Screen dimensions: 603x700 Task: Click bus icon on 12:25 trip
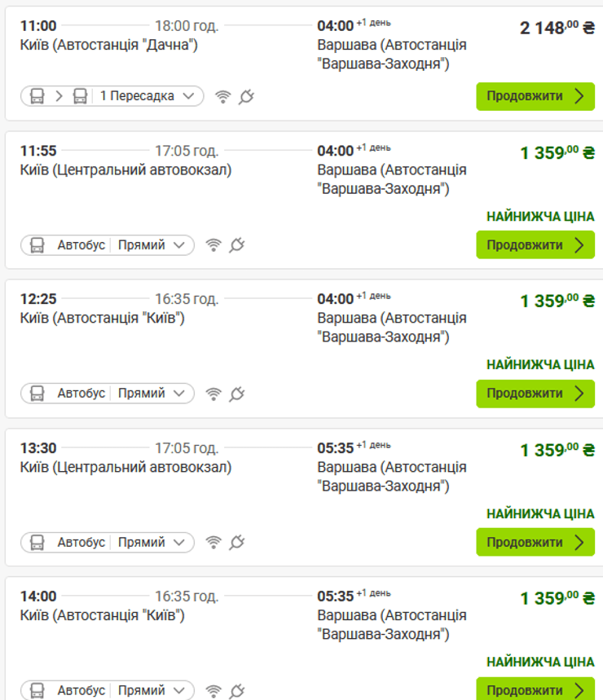click(x=37, y=394)
